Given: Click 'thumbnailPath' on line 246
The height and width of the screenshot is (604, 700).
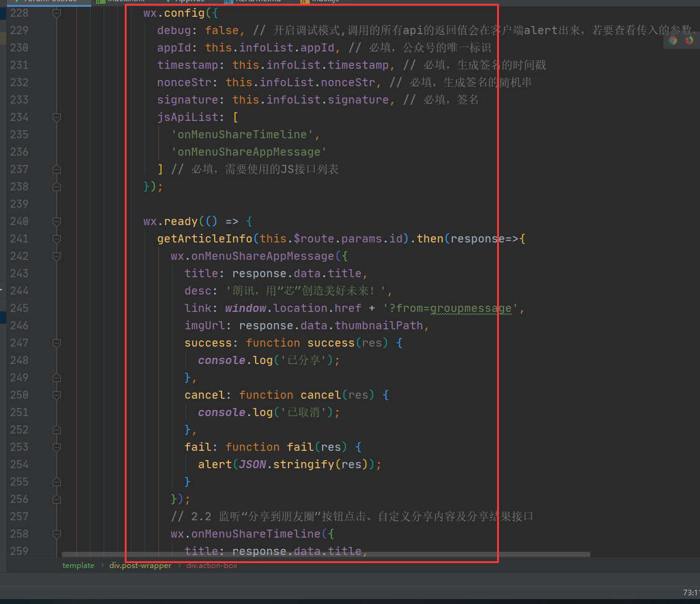Looking at the screenshot, I should pos(379,326).
